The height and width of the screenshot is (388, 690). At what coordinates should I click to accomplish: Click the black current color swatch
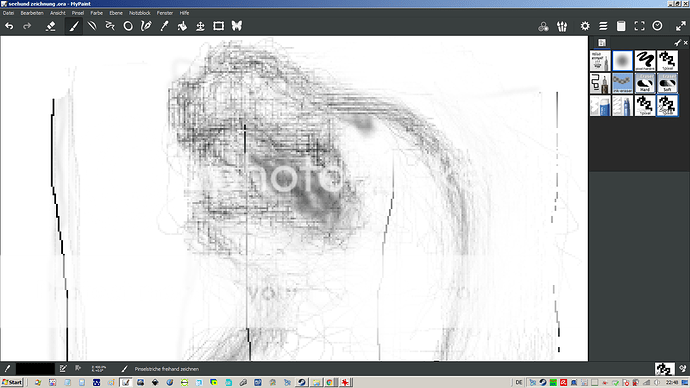point(35,369)
